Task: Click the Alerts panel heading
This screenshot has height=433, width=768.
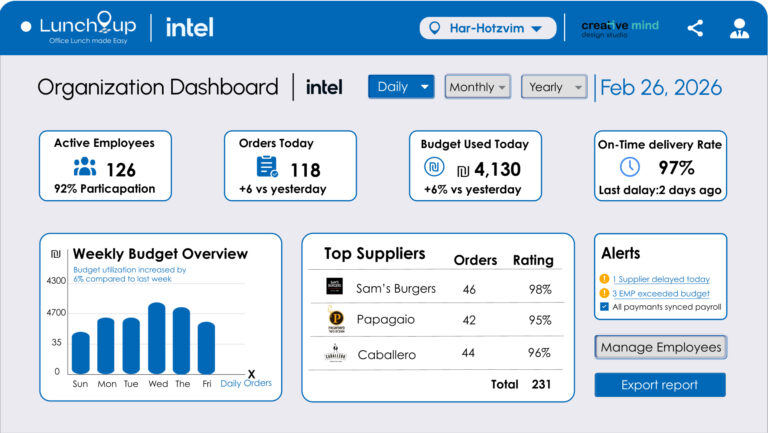Action: pyautogui.click(x=621, y=253)
